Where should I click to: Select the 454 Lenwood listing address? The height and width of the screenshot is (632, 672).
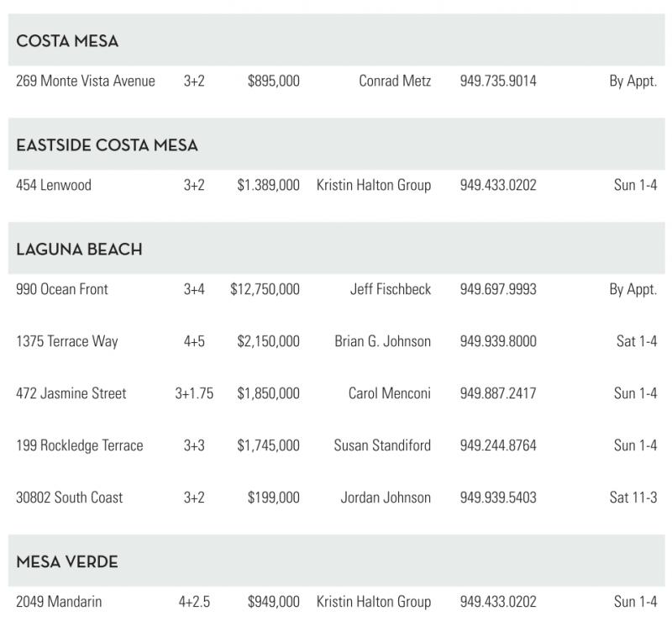pyautogui.click(x=54, y=185)
